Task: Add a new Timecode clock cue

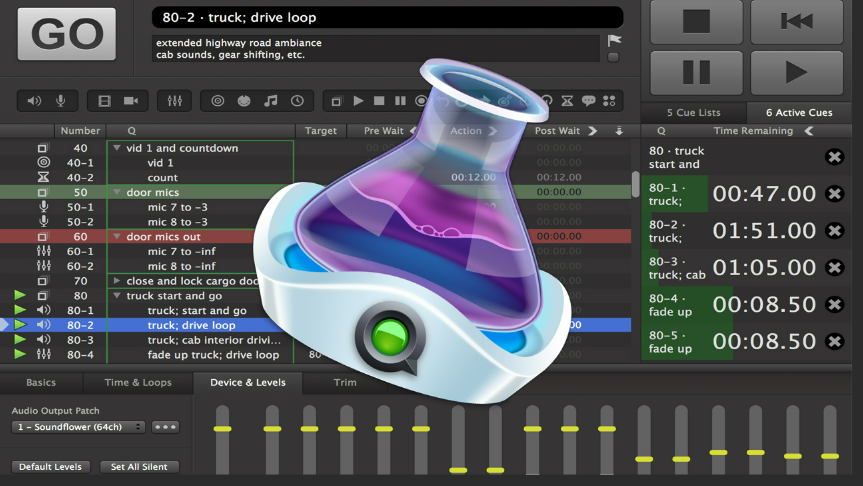Action: point(297,101)
